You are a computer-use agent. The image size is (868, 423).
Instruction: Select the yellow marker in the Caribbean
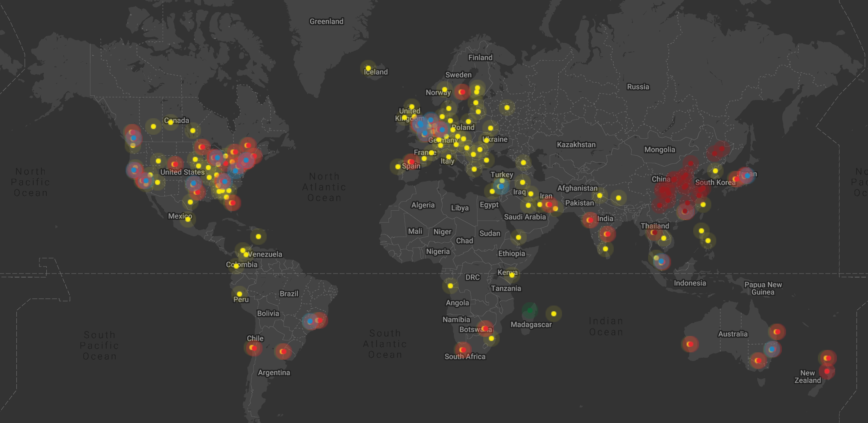(258, 237)
